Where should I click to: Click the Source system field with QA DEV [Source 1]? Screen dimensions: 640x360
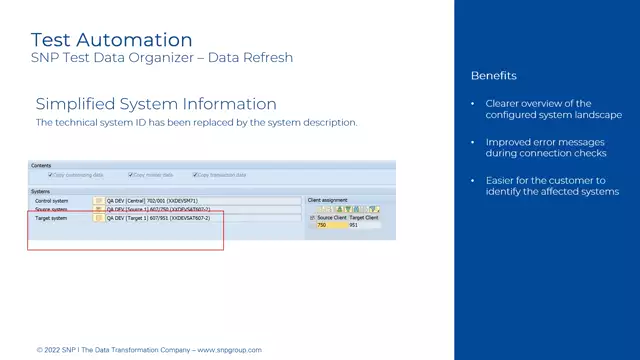[203, 209]
